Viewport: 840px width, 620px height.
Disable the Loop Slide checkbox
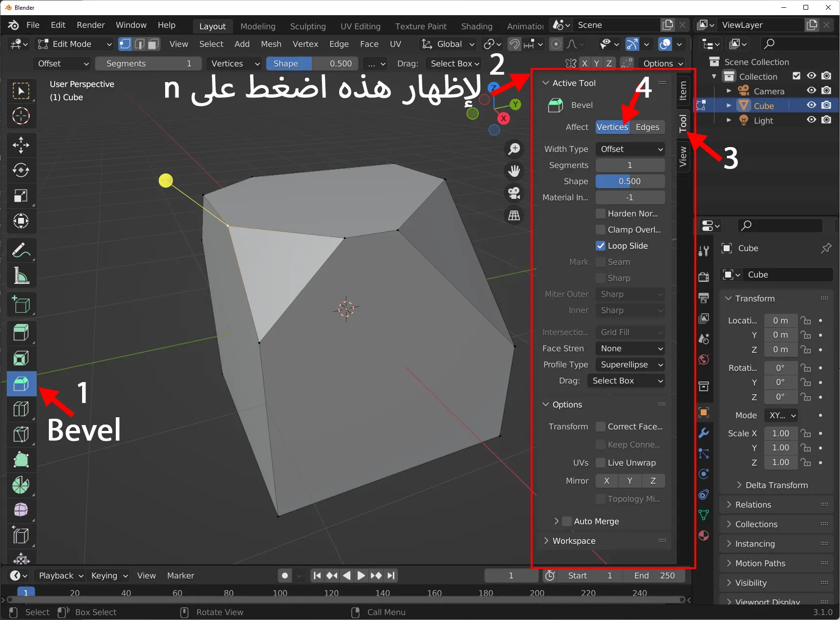[x=600, y=246]
